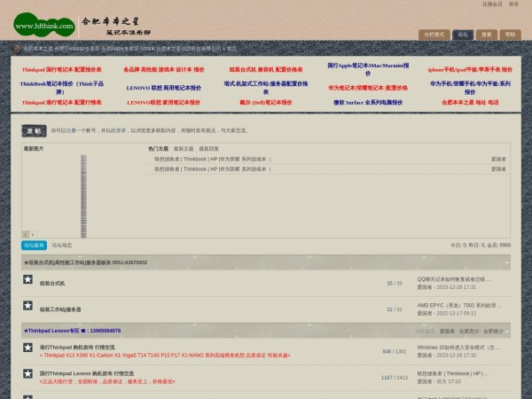The image size is (532, 399).
Task: Click the 登录 link in the guest notice
Action: (121, 130)
